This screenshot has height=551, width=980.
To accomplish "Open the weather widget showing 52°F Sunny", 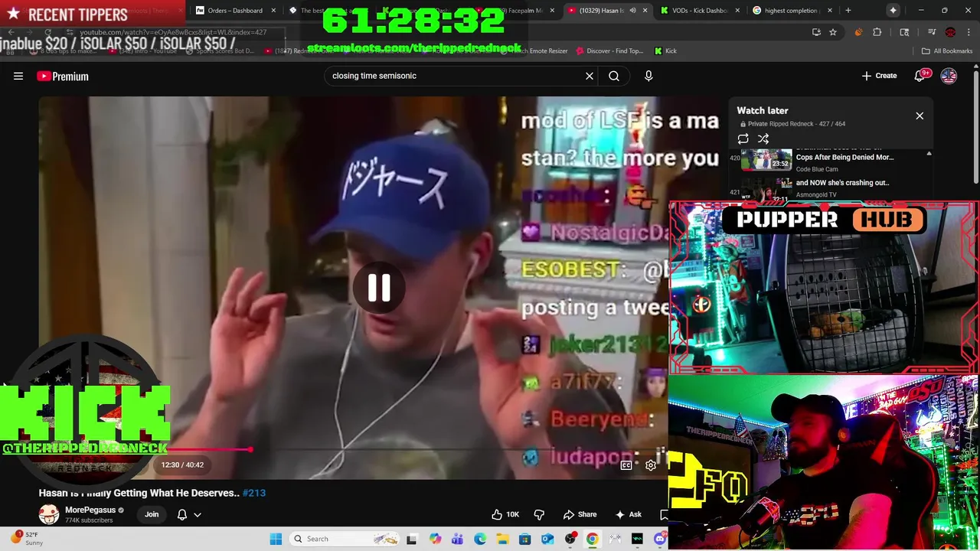I will pyautogui.click(x=26, y=538).
